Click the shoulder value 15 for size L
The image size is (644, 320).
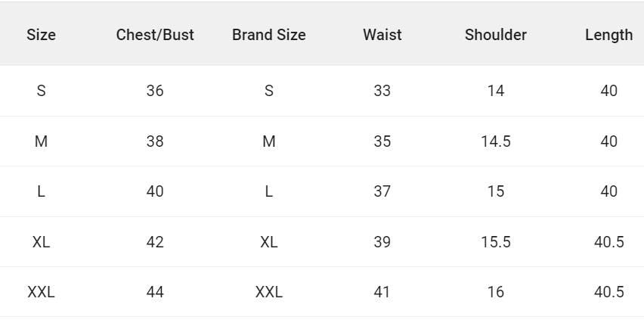[x=495, y=191]
